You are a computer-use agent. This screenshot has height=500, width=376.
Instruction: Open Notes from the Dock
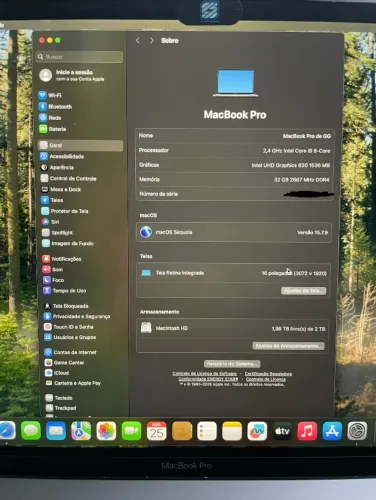232,431
